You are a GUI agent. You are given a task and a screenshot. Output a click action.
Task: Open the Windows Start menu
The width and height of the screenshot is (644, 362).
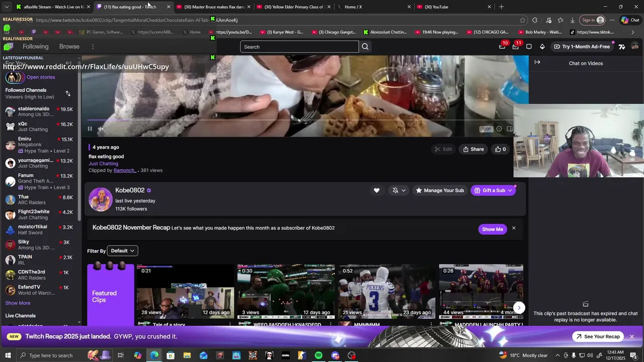[8, 355]
